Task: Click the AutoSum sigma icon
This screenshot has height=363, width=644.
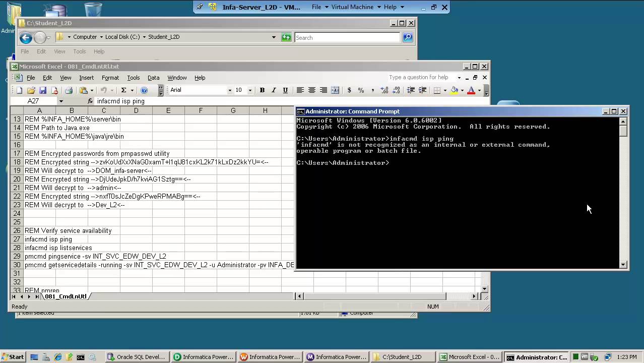Action: (x=123, y=90)
